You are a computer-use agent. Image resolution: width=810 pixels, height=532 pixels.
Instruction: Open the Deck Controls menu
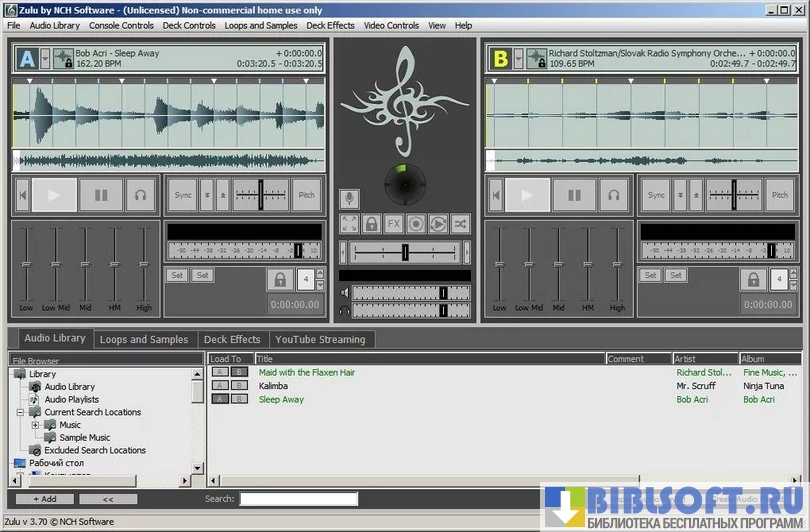[x=187, y=25]
